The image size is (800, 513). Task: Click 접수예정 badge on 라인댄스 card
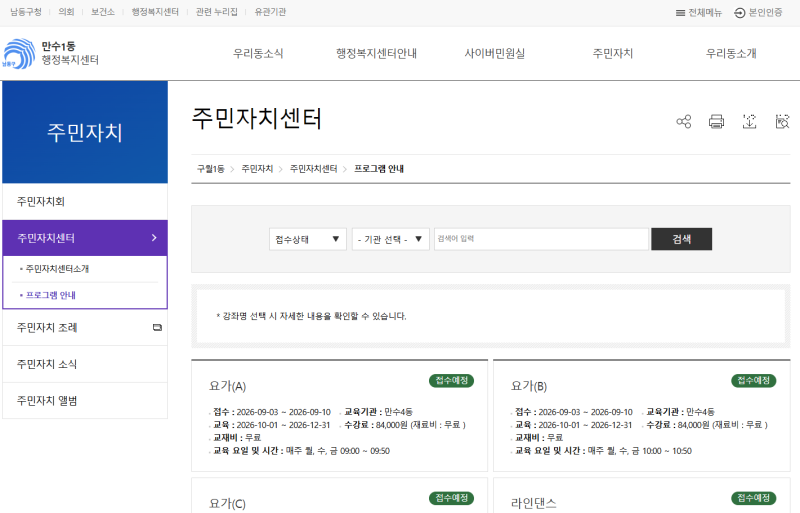point(754,498)
